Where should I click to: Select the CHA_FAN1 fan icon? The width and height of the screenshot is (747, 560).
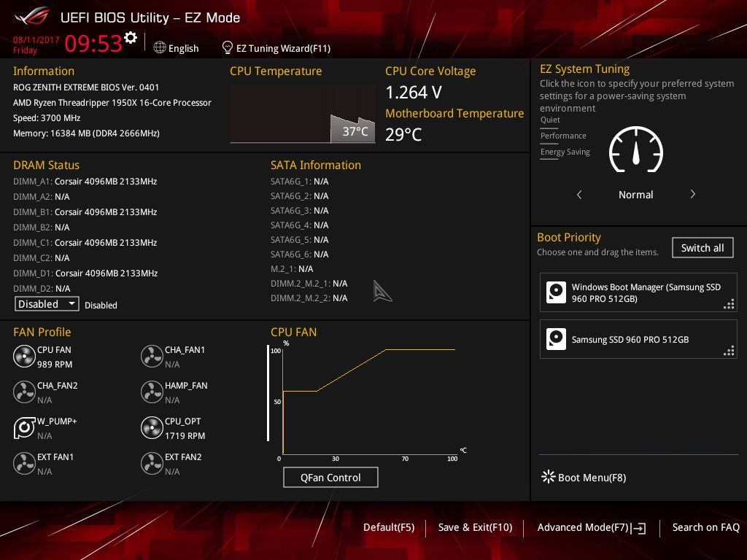click(152, 356)
